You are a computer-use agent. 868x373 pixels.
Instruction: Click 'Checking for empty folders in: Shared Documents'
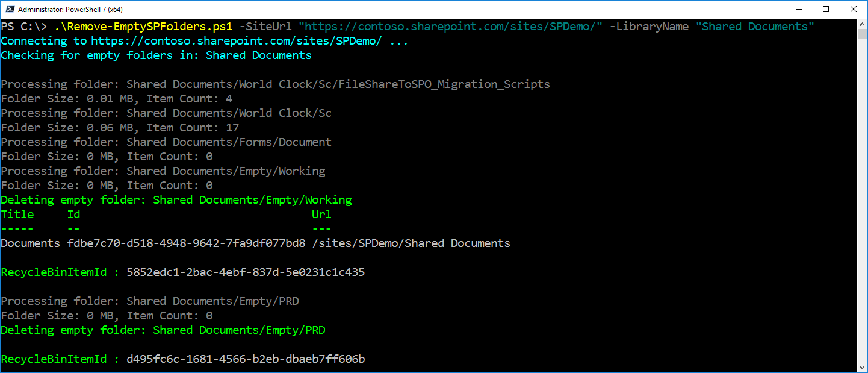(x=157, y=55)
